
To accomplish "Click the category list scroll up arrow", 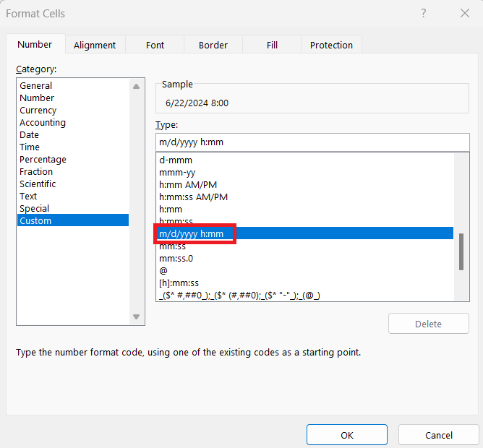I will [137, 87].
